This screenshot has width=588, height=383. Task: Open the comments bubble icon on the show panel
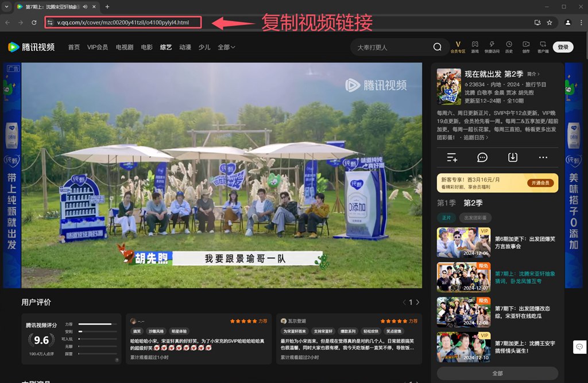[482, 157]
